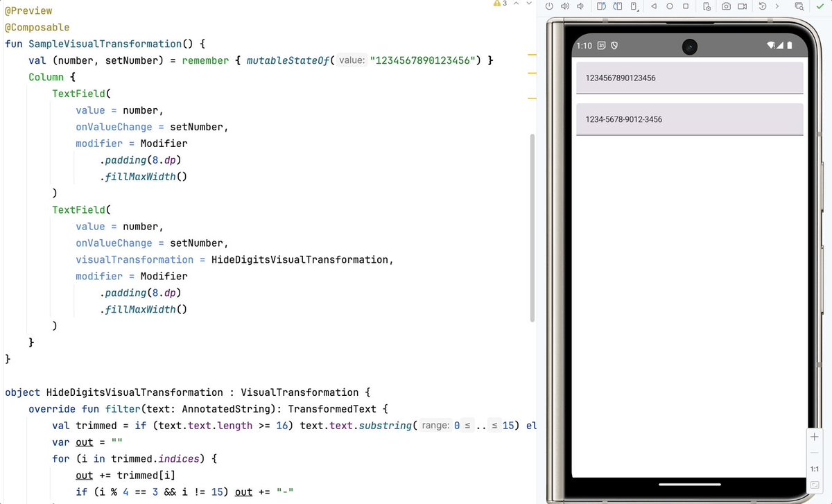Click the emulator Back navigation triangle
This screenshot has height=504, width=832.
pyautogui.click(x=654, y=6)
